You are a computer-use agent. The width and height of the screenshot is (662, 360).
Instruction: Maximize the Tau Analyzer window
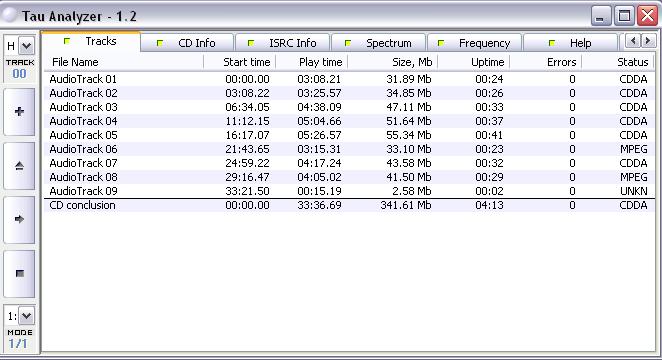click(624, 16)
